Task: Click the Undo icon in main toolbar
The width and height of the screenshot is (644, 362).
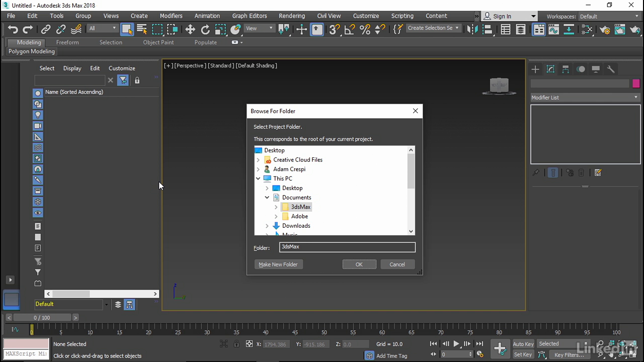Action: click(x=13, y=30)
